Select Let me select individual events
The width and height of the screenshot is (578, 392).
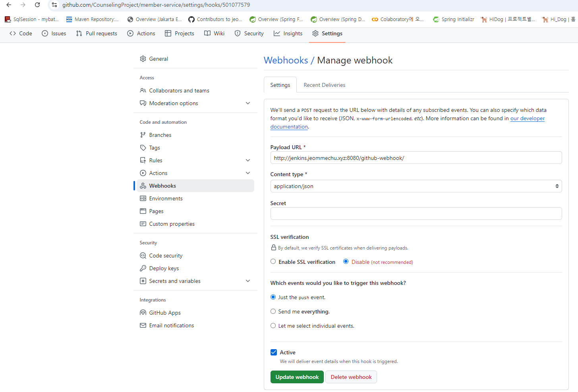273,325
